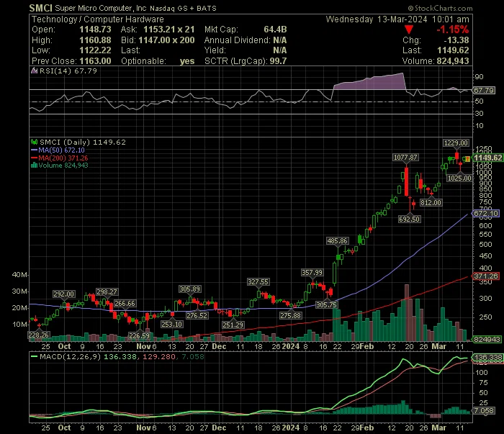Click the Mkt Cap value 64.4B
This screenshot has width=504, height=434.
275,30
